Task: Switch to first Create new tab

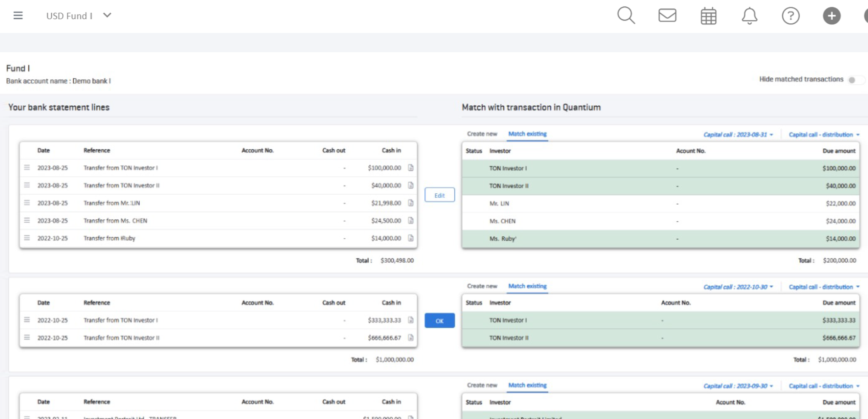Action: click(x=482, y=134)
